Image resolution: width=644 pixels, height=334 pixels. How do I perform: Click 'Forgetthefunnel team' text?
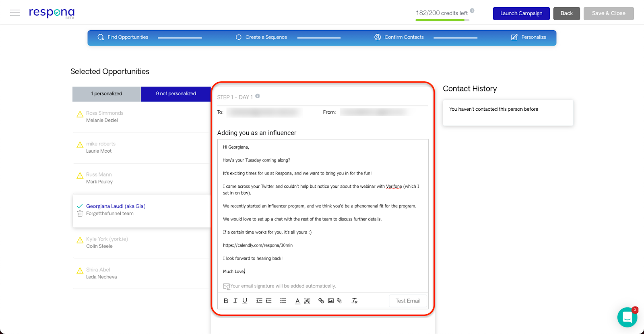(110, 214)
